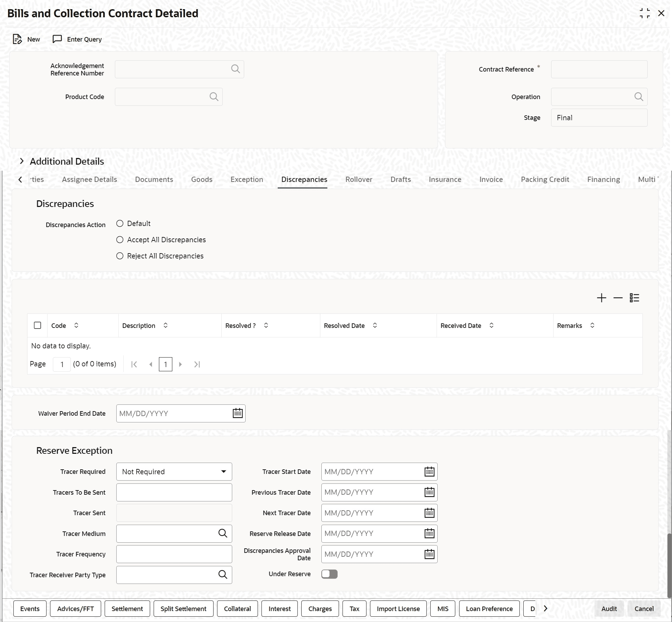The width and height of the screenshot is (672, 622).
Task: Click the delete row minus icon
Action: (618, 298)
